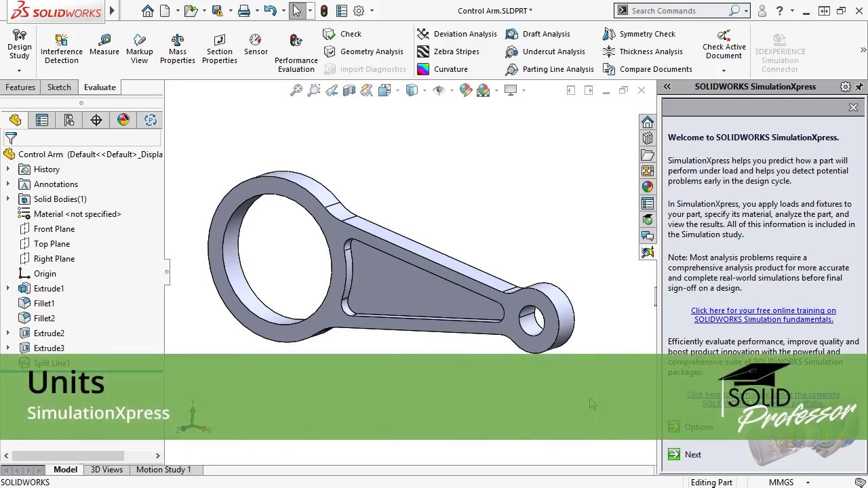Select the Fillet2 feature
This screenshot has width=868, height=488.
pos(37,319)
